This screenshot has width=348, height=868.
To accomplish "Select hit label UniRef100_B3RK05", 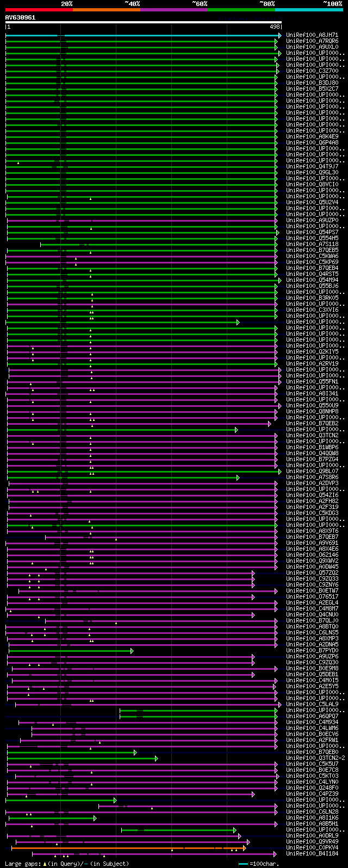I will (x=312, y=298).
